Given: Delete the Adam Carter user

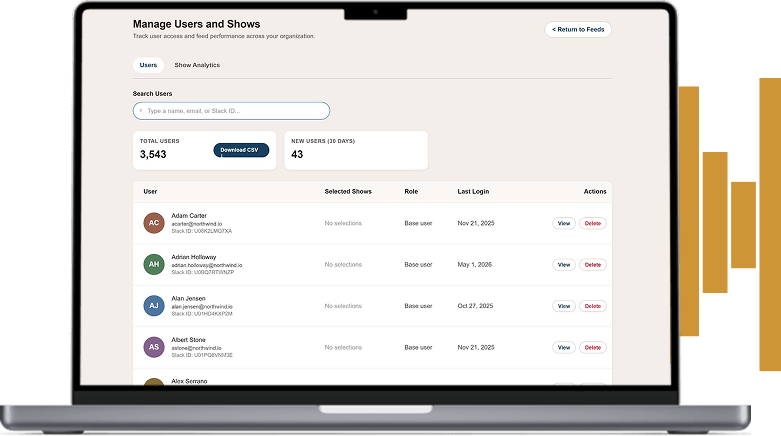Looking at the screenshot, I should pyautogui.click(x=593, y=223).
